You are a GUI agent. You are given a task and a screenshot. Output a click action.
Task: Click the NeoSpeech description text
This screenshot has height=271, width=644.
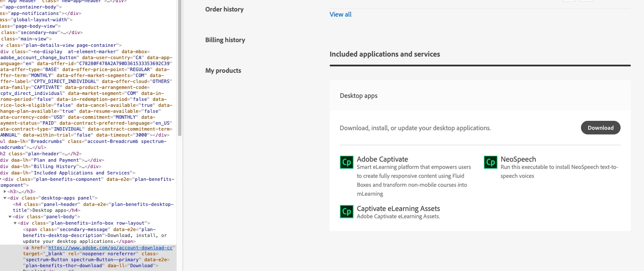(x=559, y=171)
